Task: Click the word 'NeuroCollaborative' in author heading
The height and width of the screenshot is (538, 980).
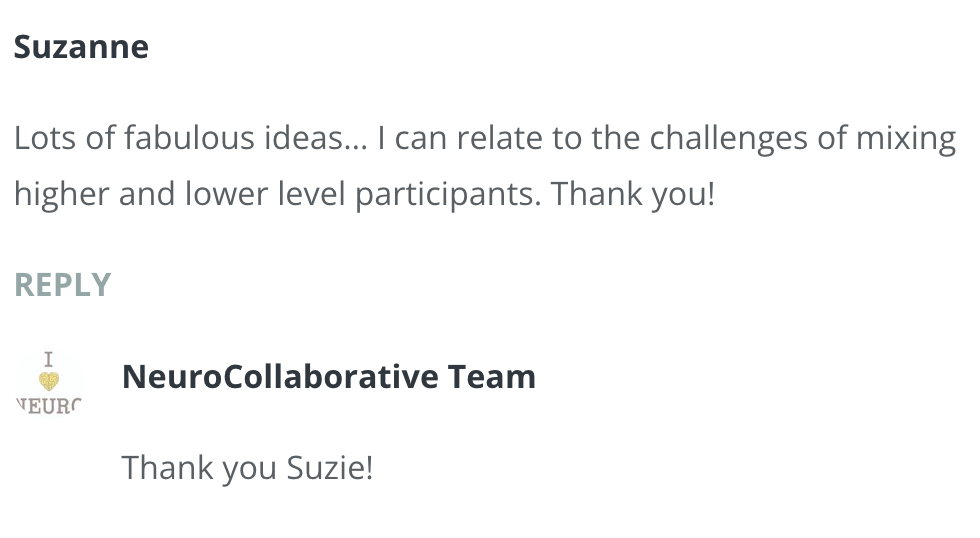Action: point(279,377)
